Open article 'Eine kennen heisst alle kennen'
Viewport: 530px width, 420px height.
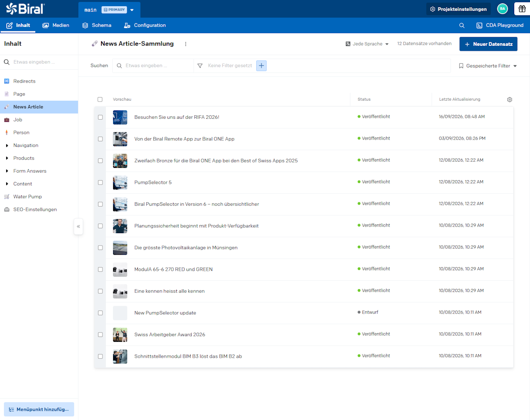170,291
